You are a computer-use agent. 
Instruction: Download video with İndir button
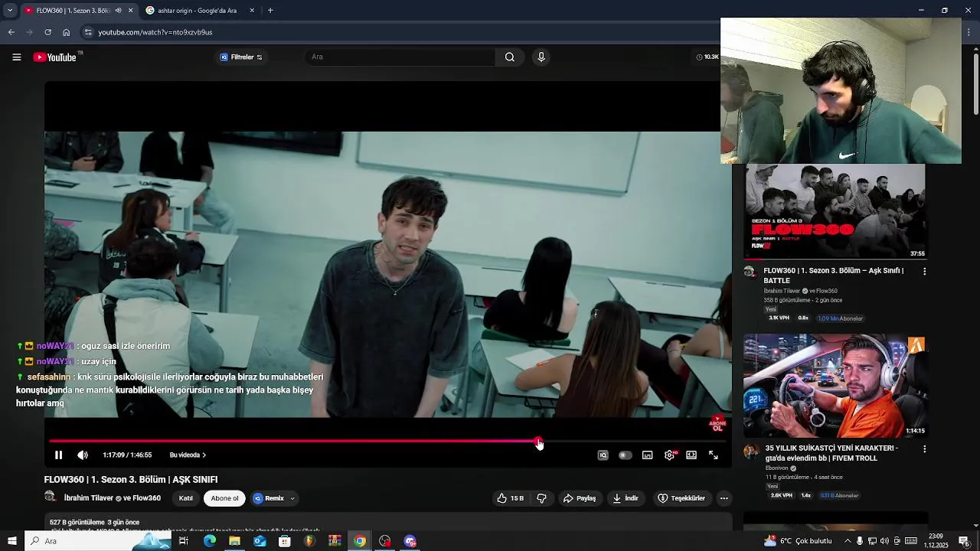point(626,498)
